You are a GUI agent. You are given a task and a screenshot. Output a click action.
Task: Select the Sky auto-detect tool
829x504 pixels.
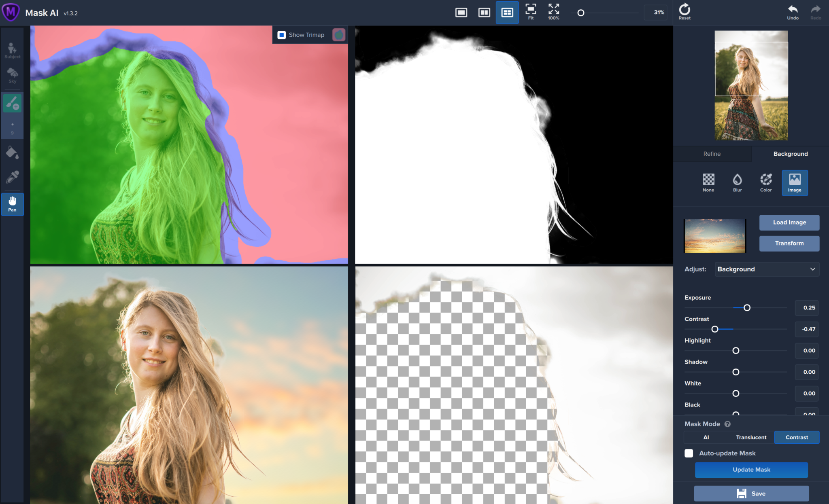(x=13, y=76)
